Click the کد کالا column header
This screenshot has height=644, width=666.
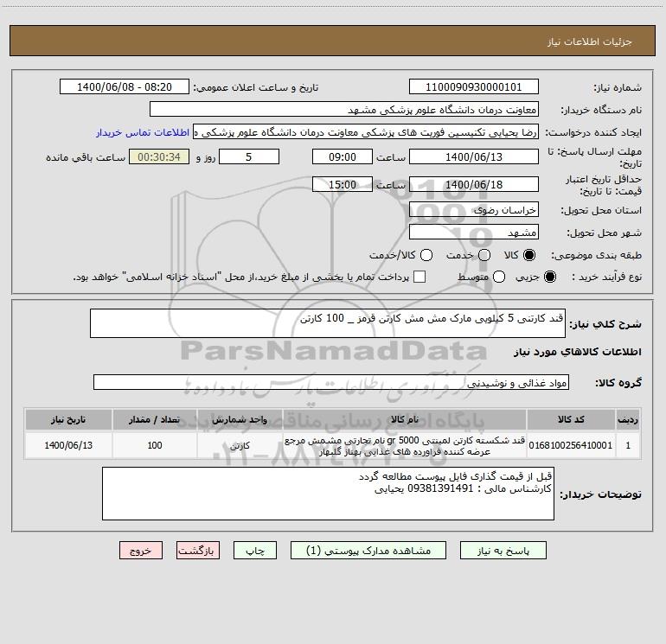coord(571,419)
